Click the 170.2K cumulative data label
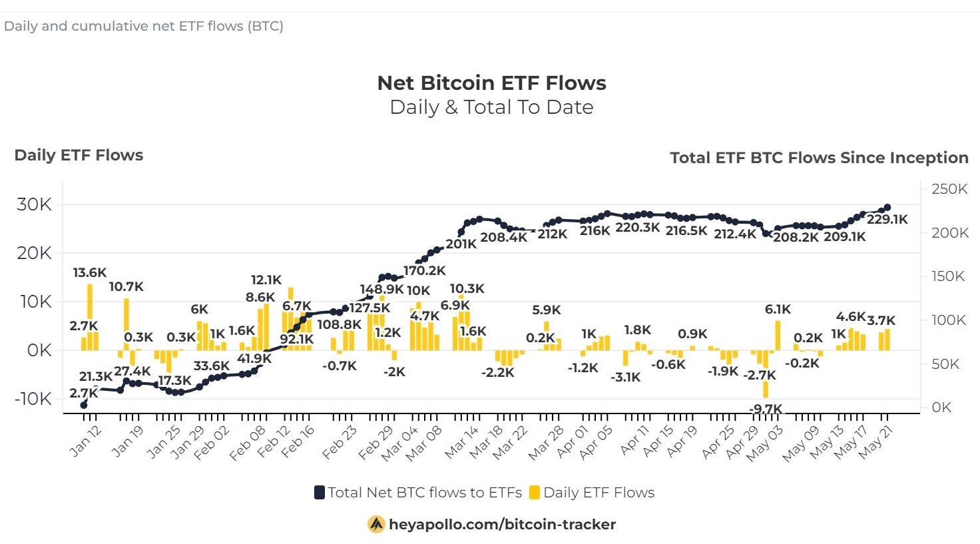 [x=424, y=271]
